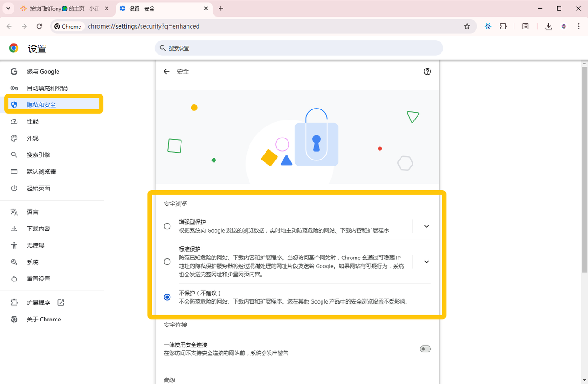The width and height of the screenshot is (588, 384).
Task: Click the vertical page scrollbar
Action: tap(584, 170)
